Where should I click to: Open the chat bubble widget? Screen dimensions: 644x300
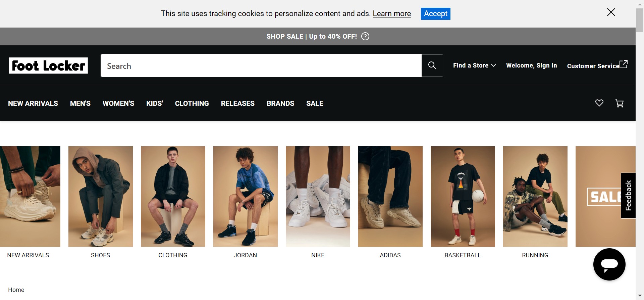coord(609,264)
